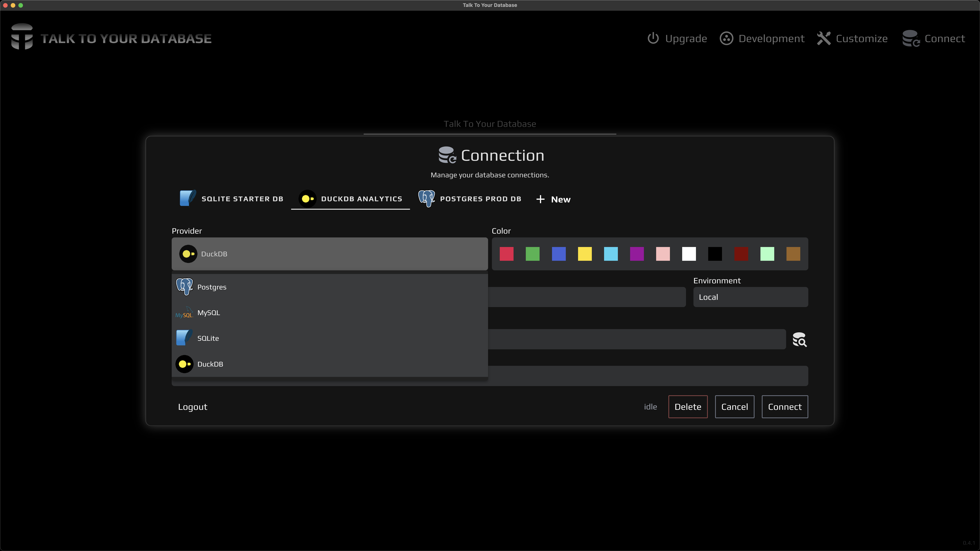980x551 pixels.
Task: Pick the blue color swatch
Action: click(x=559, y=254)
